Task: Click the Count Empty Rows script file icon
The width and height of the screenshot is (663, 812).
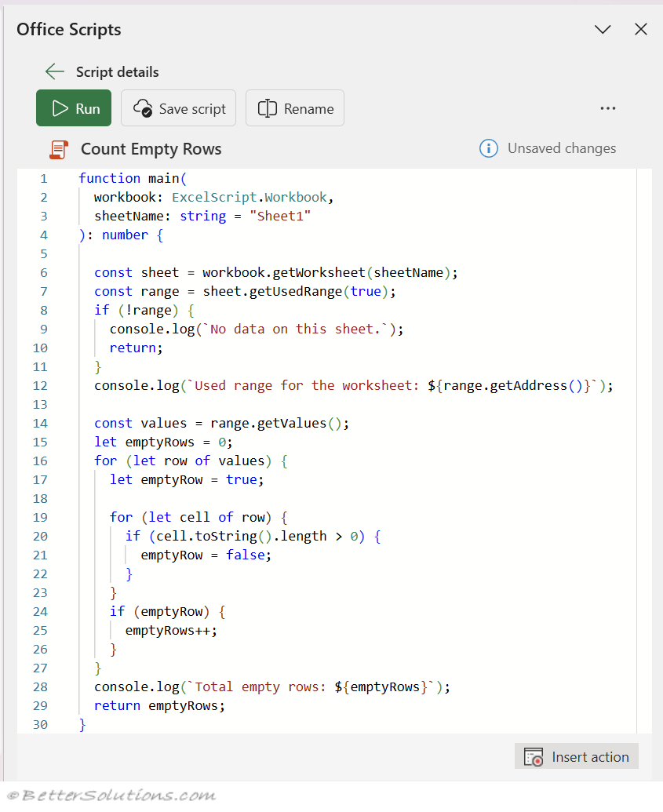Action: click(x=58, y=149)
